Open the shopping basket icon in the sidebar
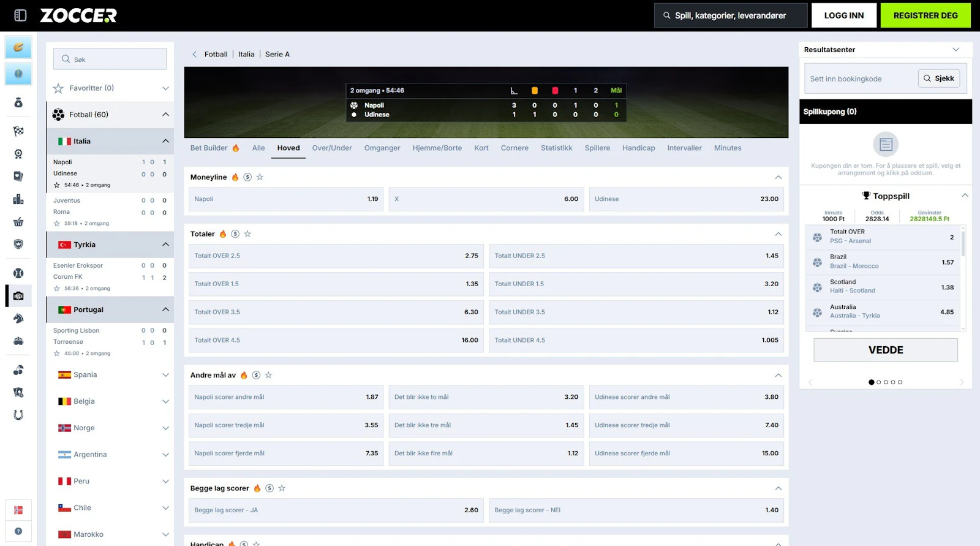Image resolution: width=980 pixels, height=546 pixels. tap(18, 222)
